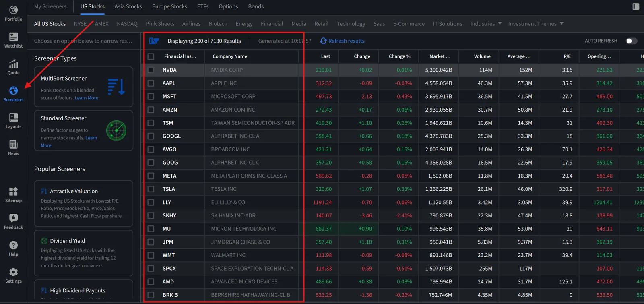Toggle the Auto Refresh switch

pyautogui.click(x=632, y=41)
